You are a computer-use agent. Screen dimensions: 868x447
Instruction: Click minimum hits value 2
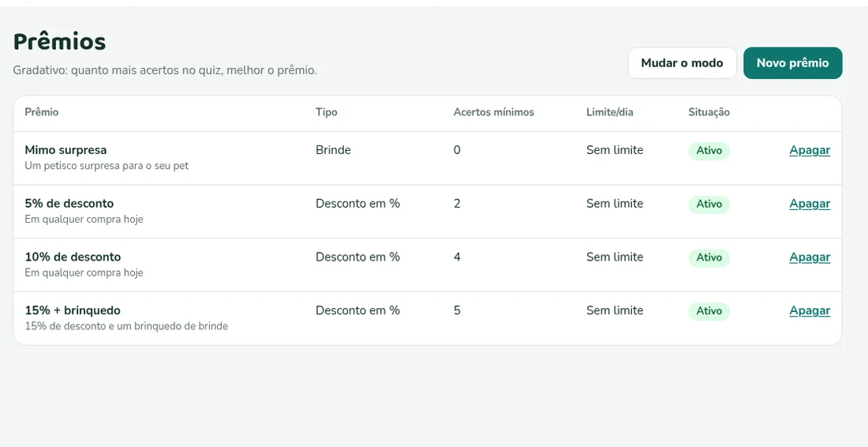coord(457,203)
